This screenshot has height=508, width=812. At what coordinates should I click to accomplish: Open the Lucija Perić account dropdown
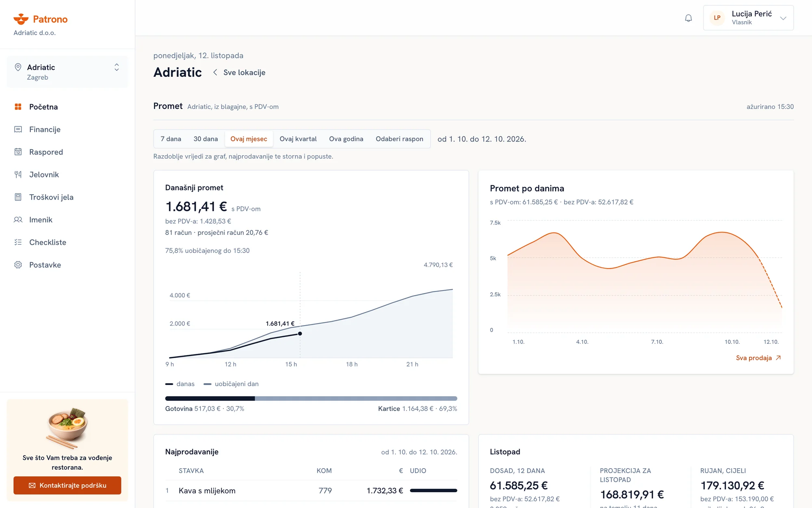click(748, 18)
